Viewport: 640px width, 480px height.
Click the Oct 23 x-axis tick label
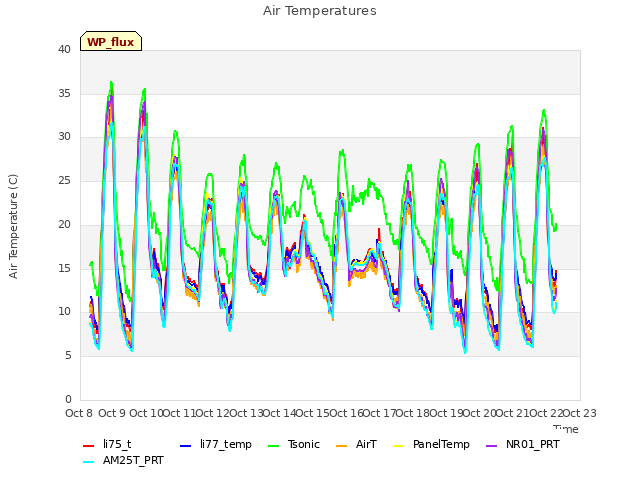point(580,413)
